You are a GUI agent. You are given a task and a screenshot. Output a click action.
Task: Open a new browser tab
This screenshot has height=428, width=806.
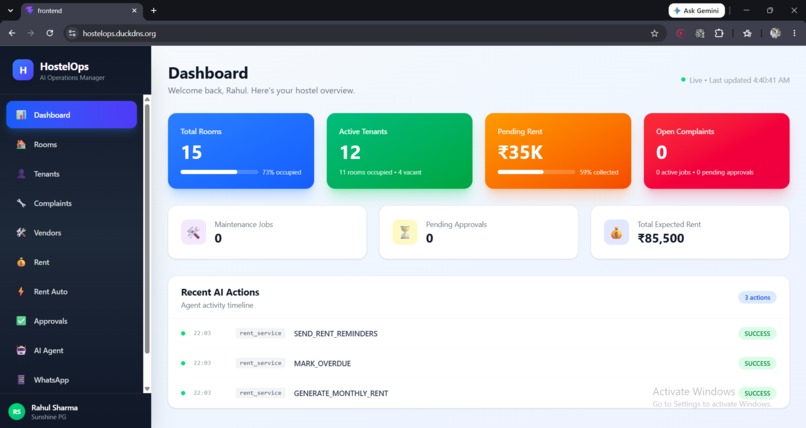[153, 10]
